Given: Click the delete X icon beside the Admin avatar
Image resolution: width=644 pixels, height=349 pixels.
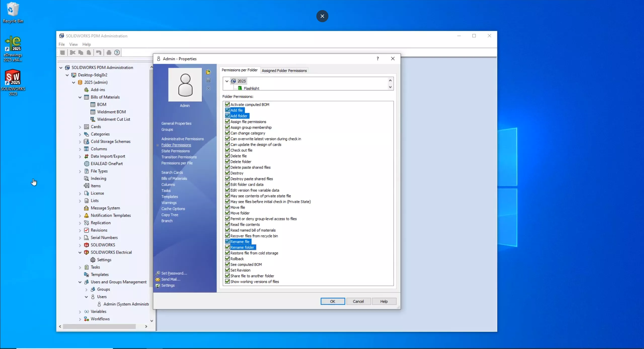Looking at the screenshot, I should (x=208, y=88).
